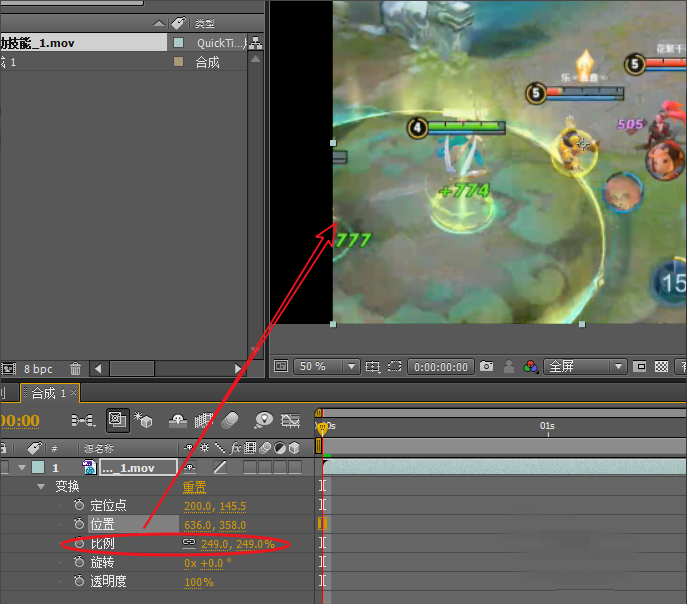The image size is (687, 604).
Task: Click the trash icon in project panel
Action: pos(76,369)
